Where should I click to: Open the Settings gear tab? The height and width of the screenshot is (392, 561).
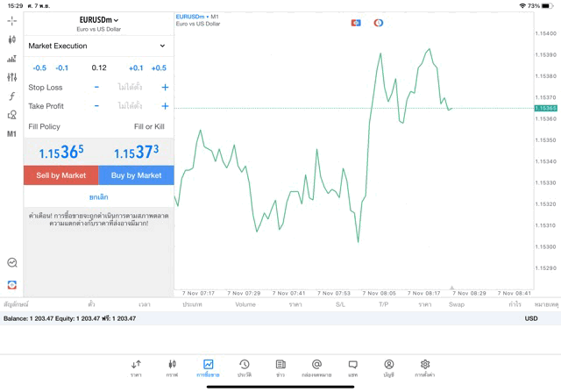click(425, 367)
